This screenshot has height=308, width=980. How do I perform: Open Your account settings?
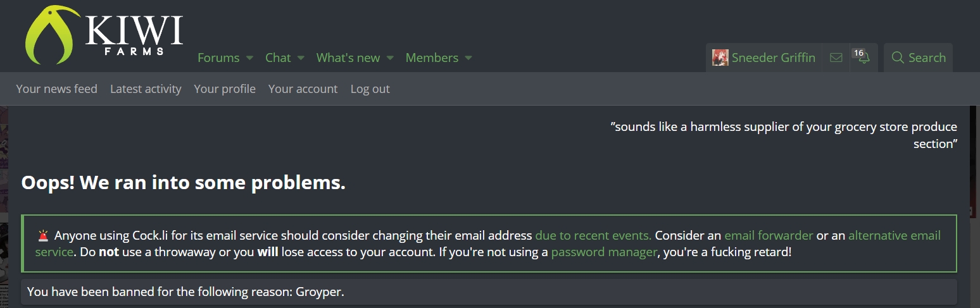click(303, 89)
